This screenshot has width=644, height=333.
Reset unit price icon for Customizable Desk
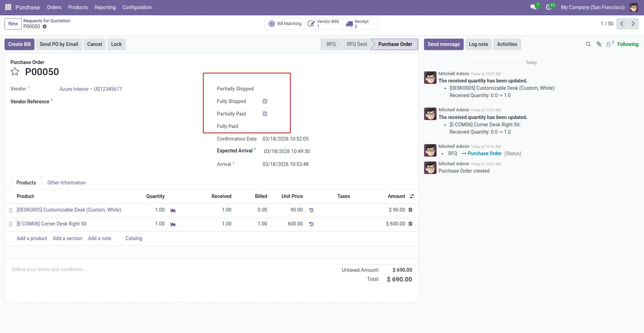pyautogui.click(x=312, y=210)
